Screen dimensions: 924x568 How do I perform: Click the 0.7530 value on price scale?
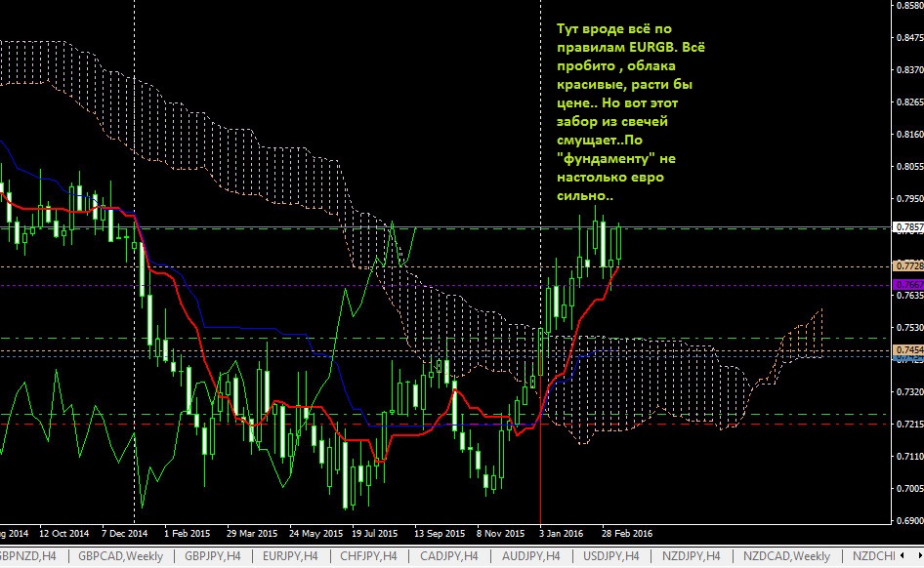coord(910,327)
